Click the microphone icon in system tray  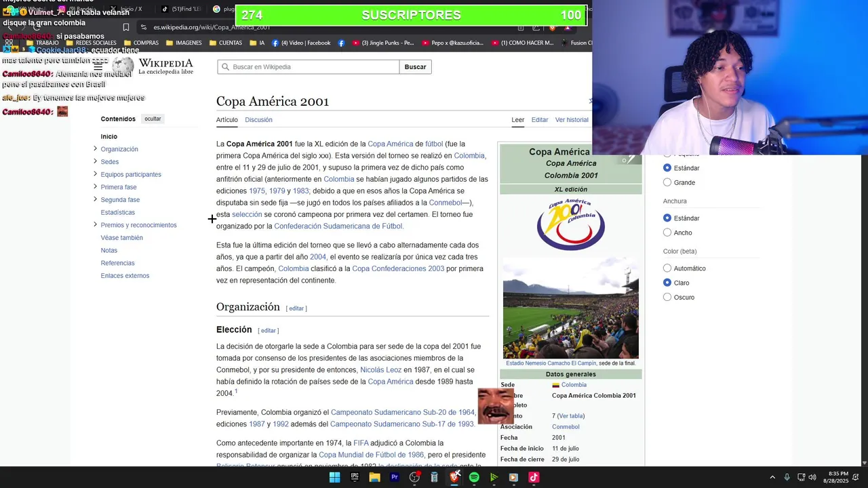pos(787,477)
